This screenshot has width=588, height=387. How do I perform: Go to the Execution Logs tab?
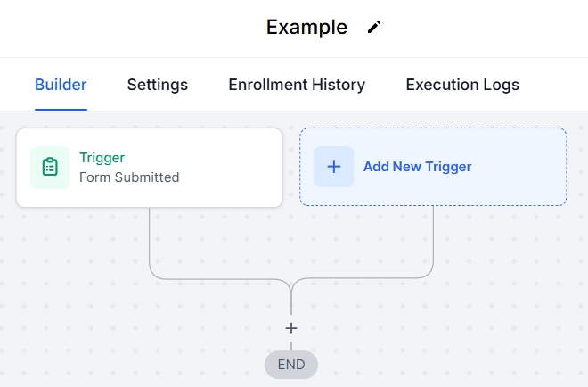click(462, 85)
